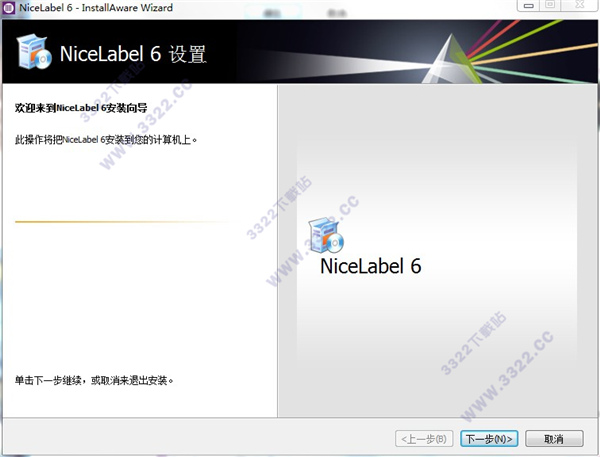Click the installer box icon in header banner
Viewport: 600px width, 457px height.
tap(34, 52)
